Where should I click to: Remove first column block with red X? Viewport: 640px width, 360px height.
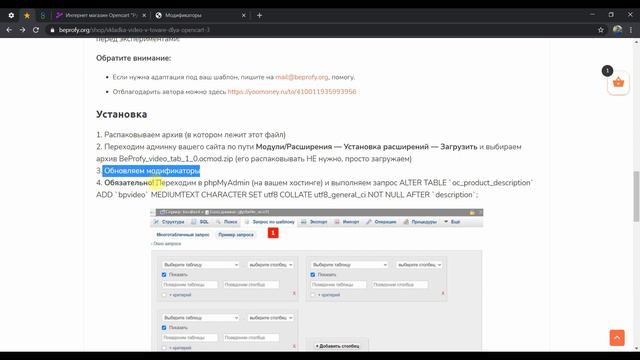pos(294,293)
